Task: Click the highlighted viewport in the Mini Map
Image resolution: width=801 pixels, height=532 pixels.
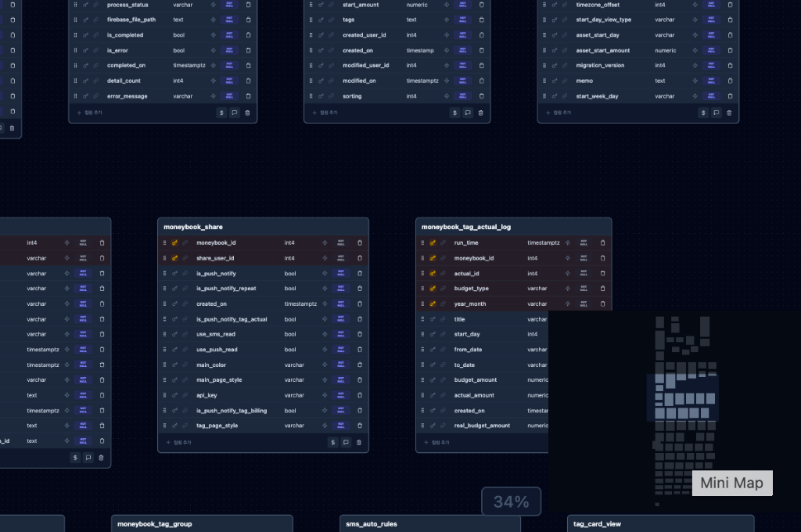Action: tap(682, 397)
